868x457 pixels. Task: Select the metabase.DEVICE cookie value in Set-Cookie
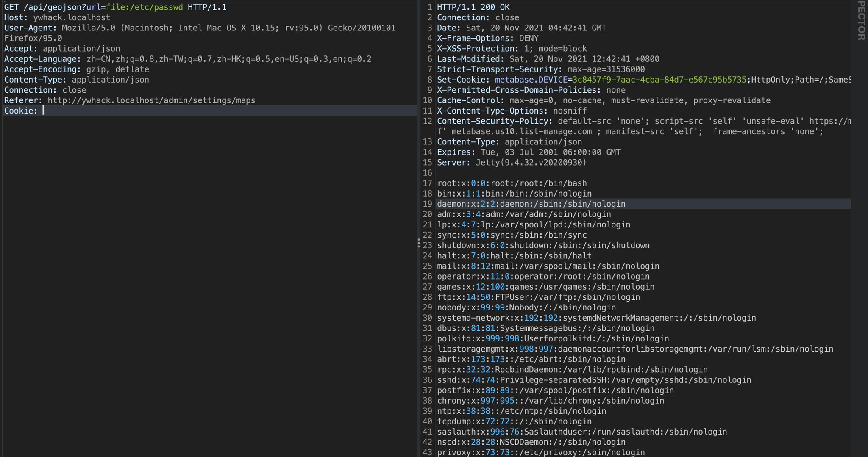(x=659, y=80)
